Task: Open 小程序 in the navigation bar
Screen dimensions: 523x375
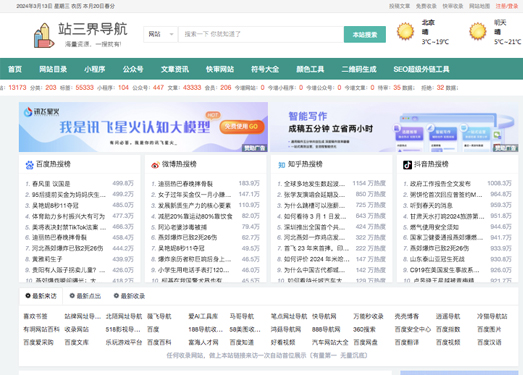Action: pyautogui.click(x=95, y=69)
